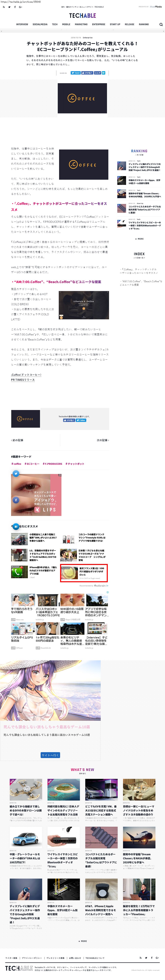165x980 pixels.
Task: Open the INTERVIEW menu item
Action: [x=22, y=24]
